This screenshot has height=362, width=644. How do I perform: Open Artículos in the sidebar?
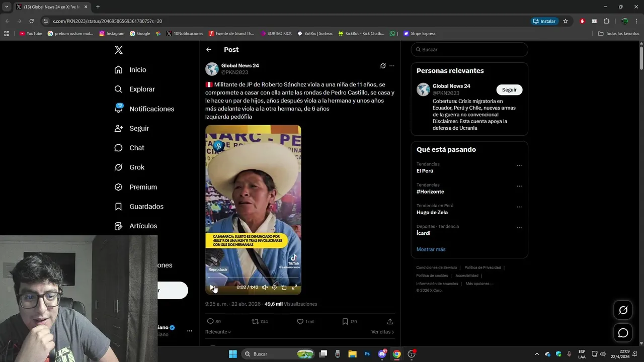(135, 226)
